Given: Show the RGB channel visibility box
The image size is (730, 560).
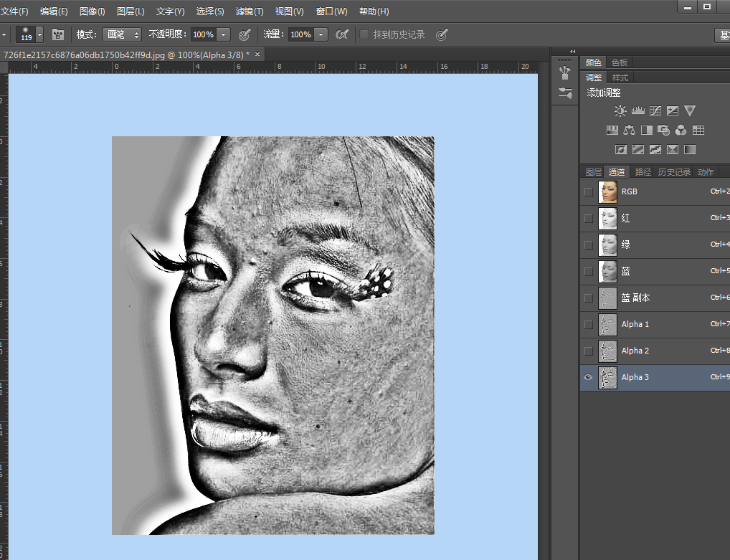Looking at the screenshot, I should 589,192.
